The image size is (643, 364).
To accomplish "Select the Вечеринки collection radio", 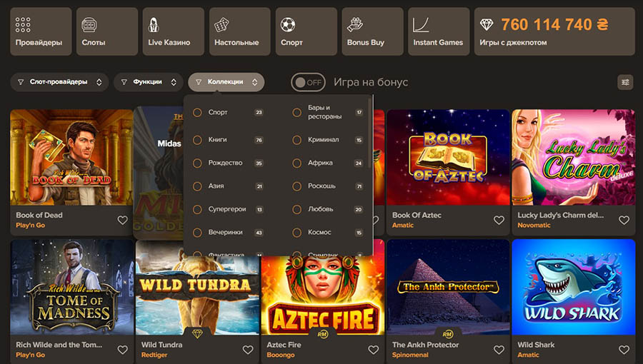I will coord(197,233).
